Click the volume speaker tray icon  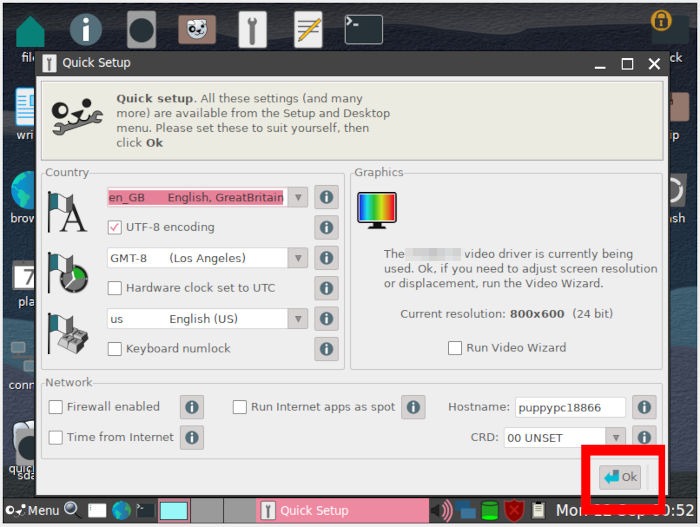tap(442, 510)
